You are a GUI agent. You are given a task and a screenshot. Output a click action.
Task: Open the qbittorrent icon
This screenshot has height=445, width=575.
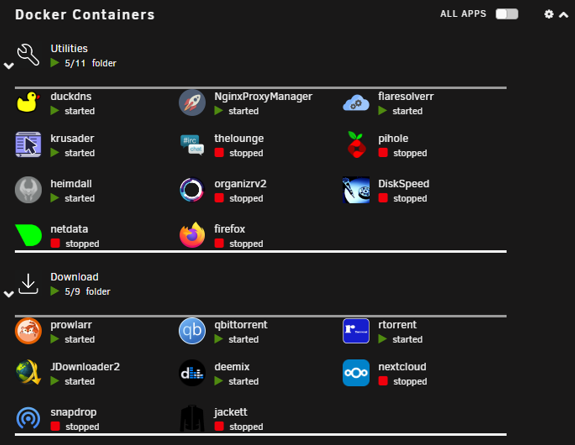[192, 331]
